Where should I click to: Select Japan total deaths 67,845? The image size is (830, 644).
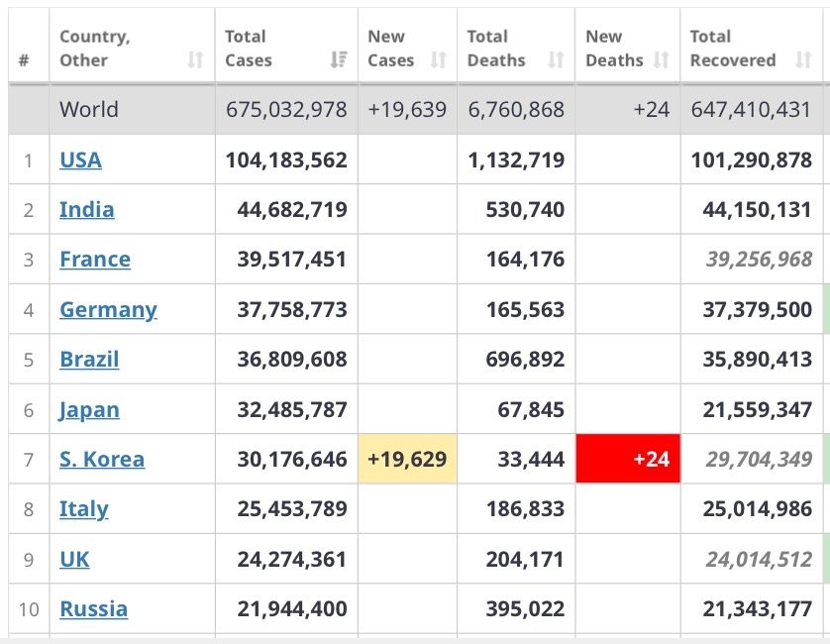531,410
